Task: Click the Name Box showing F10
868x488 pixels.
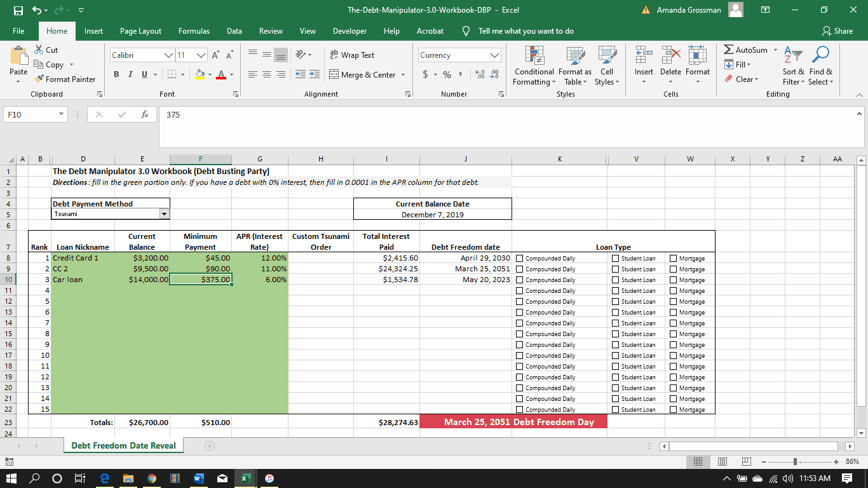Action: [29, 115]
